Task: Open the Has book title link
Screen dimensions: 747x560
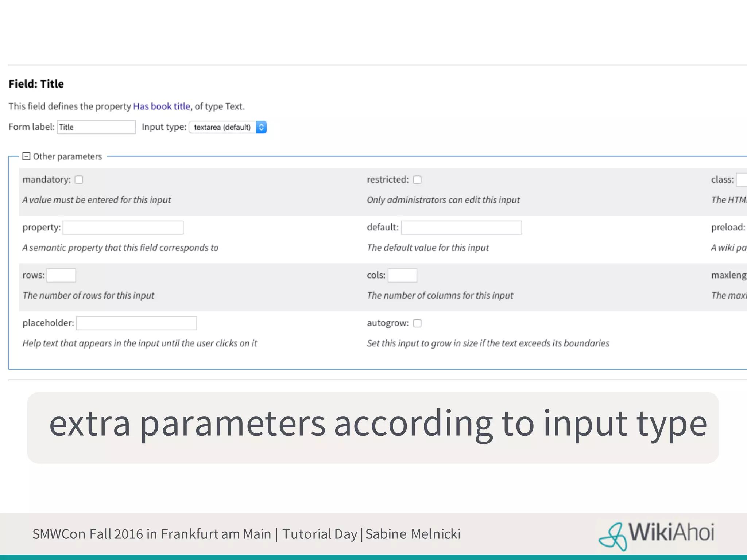Action: 162,106
